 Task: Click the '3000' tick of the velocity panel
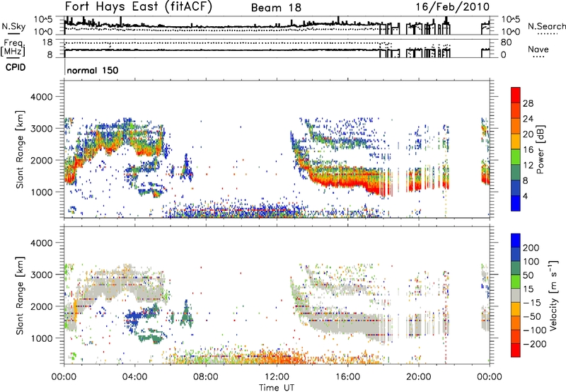[41, 275]
